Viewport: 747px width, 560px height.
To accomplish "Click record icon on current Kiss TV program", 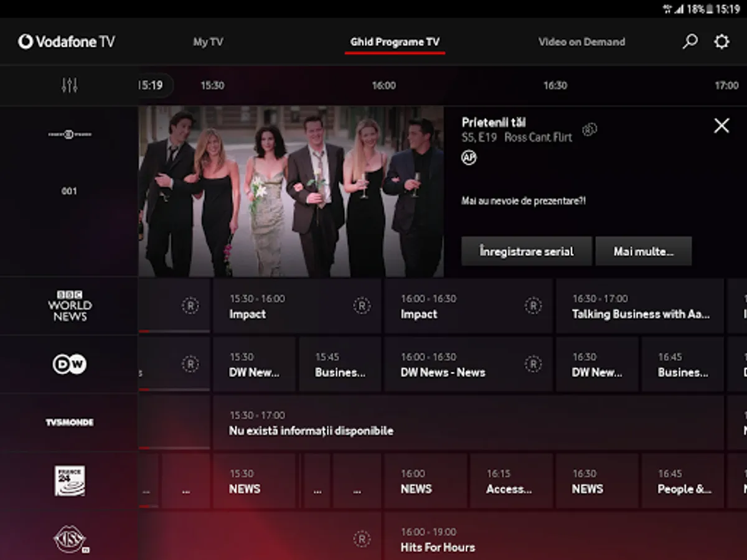I will point(362,539).
